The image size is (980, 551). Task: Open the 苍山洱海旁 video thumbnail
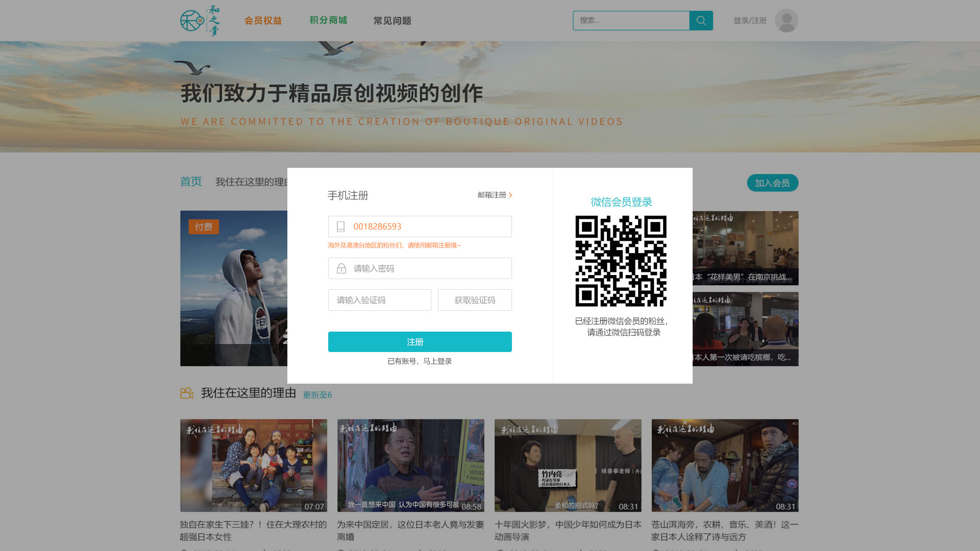pos(725,466)
